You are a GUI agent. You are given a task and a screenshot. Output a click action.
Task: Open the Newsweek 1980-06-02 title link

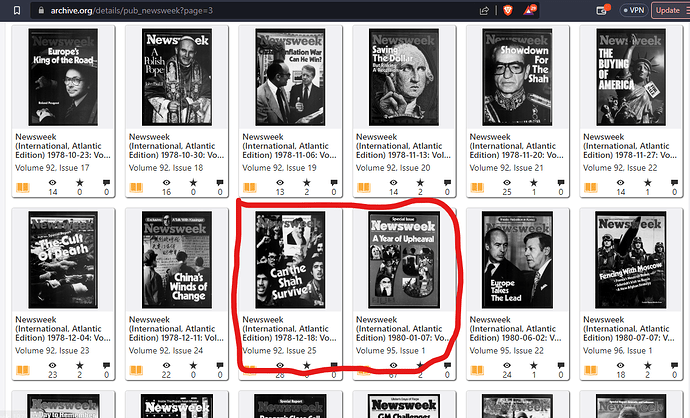click(x=517, y=329)
